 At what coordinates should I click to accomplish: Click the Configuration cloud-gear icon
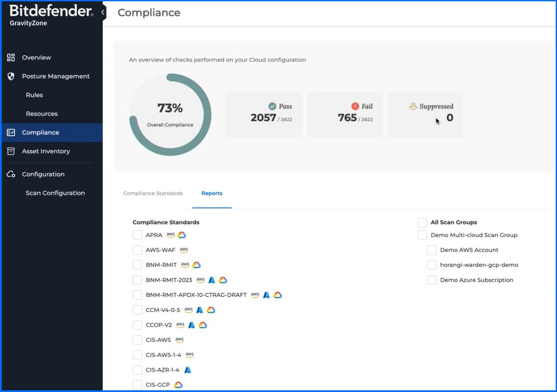[11, 174]
